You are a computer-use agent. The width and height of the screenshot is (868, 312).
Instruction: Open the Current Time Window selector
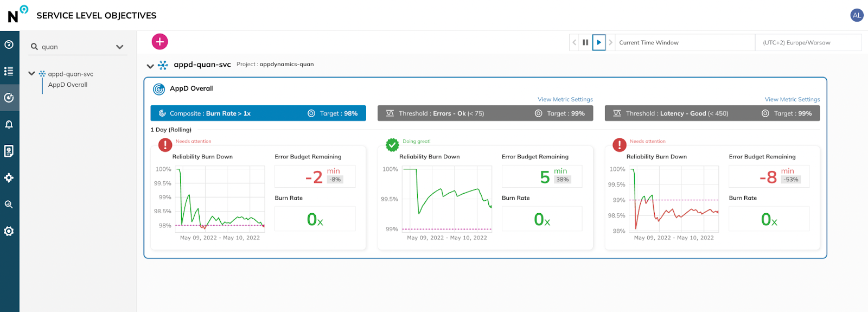tap(685, 42)
